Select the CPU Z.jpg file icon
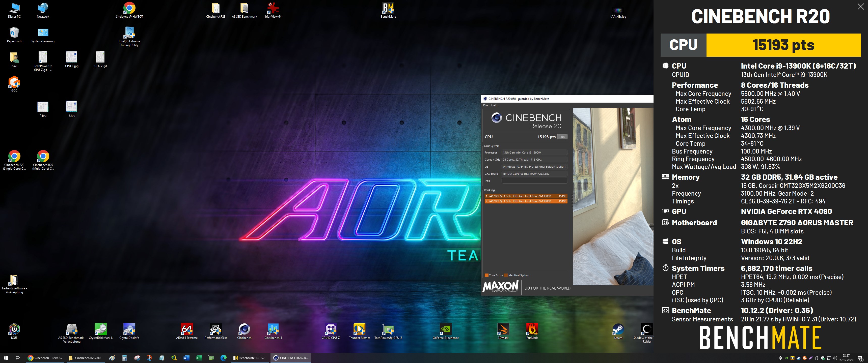 (x=71, y=59)
